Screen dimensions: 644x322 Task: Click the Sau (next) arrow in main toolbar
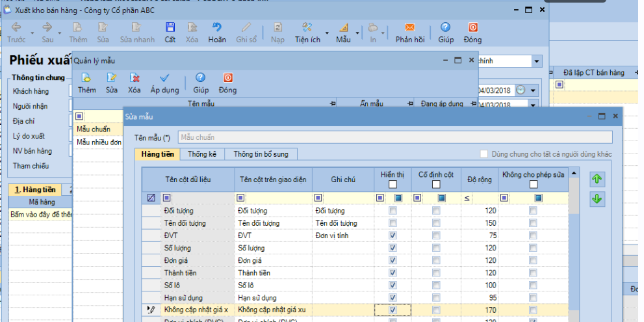pos(47,27)
